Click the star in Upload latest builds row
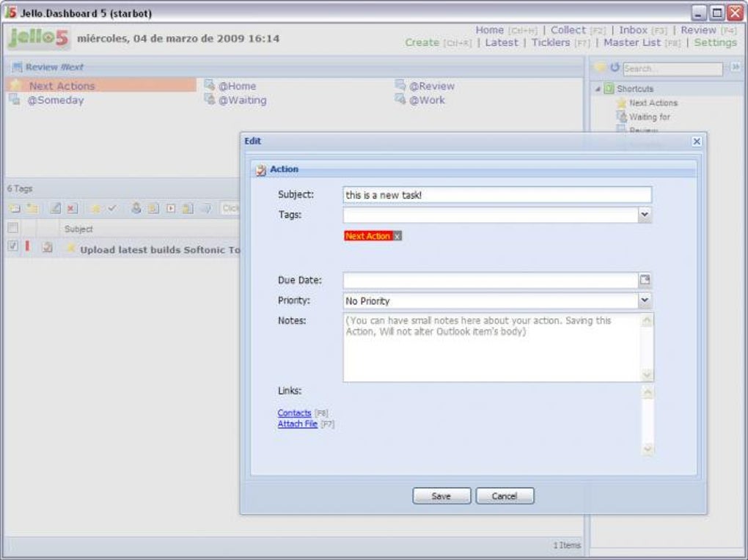Image resolution: width=748 pixels, height=560 pixels. [x=70, y=248]
